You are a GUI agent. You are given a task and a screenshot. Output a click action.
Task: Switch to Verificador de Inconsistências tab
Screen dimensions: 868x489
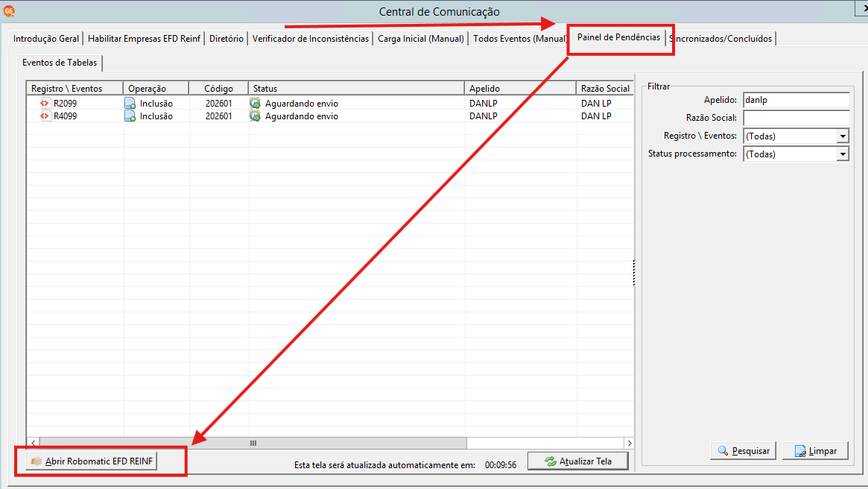click(x=311, y=39)
